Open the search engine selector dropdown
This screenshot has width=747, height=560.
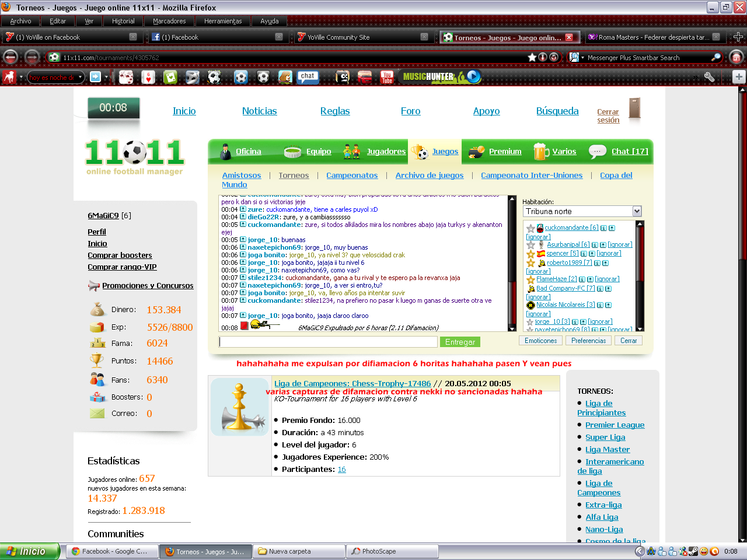coord(575,57)
